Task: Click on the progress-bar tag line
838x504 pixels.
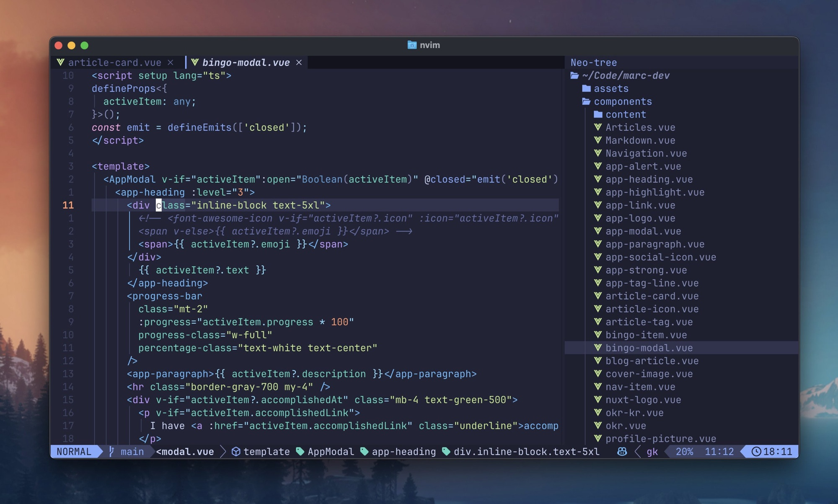Action: (x=165, y=296)
